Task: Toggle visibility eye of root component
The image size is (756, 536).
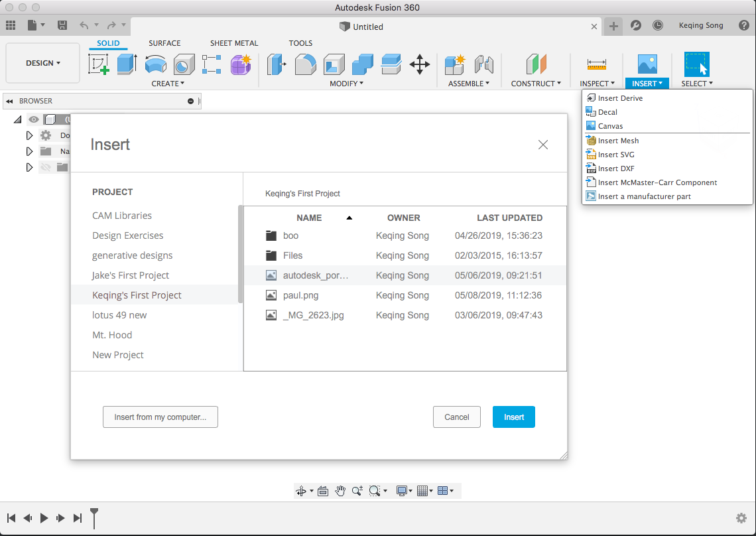Action: tap(34, 119)
